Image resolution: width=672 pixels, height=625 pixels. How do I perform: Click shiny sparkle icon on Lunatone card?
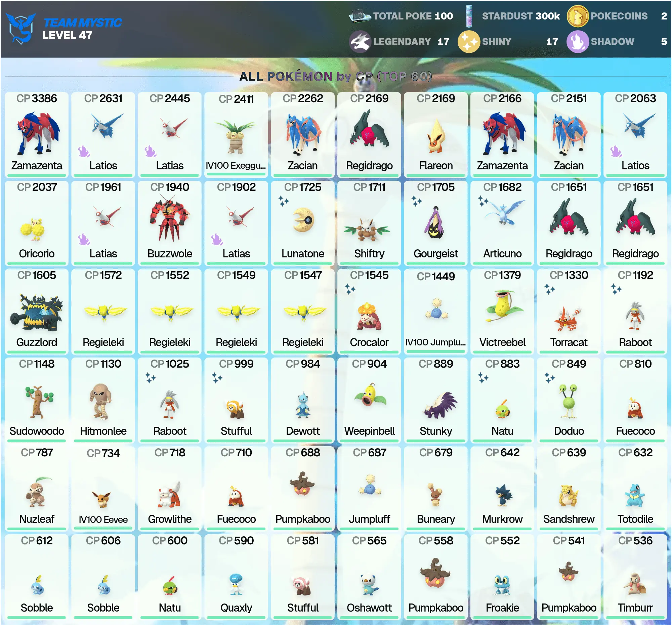point(284,201)
